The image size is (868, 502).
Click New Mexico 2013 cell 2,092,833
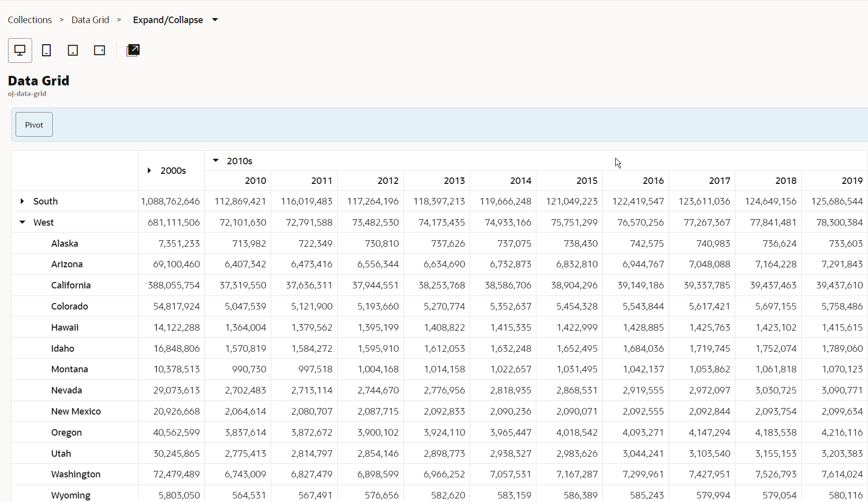point(437,412)
